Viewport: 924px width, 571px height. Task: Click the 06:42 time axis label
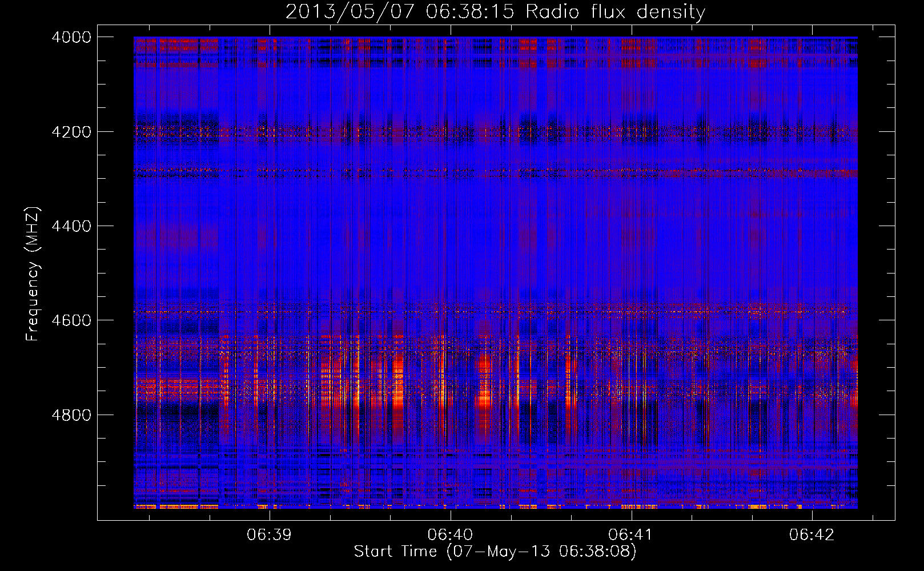click(x=812, y=534)
